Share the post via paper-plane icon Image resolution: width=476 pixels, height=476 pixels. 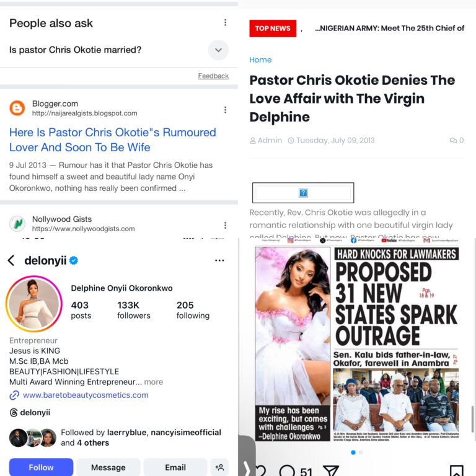(x=331, y=470)
